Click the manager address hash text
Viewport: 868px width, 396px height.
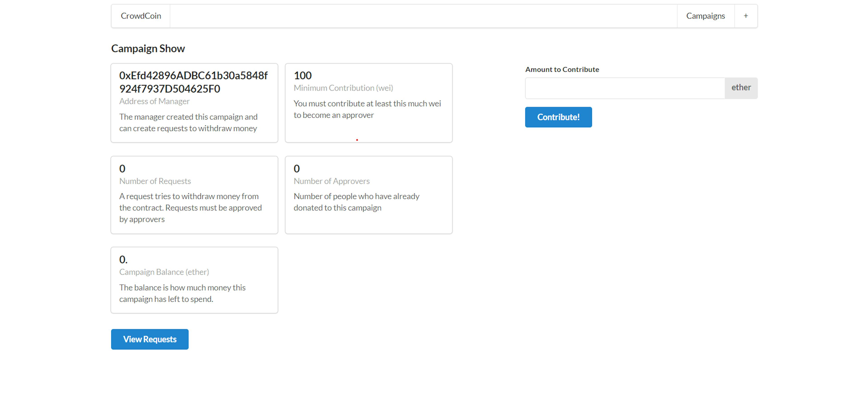click(x=193, y=82)
